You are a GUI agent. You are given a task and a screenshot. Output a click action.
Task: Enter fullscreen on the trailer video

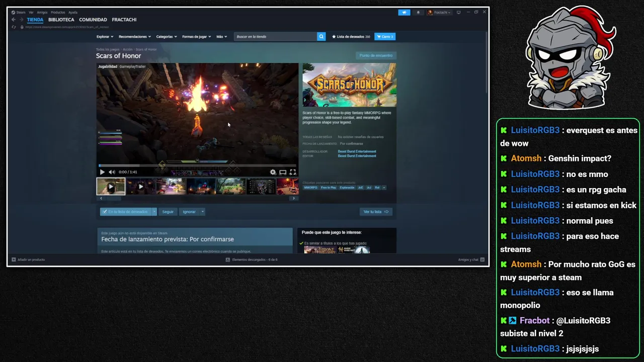pos(293,172)
